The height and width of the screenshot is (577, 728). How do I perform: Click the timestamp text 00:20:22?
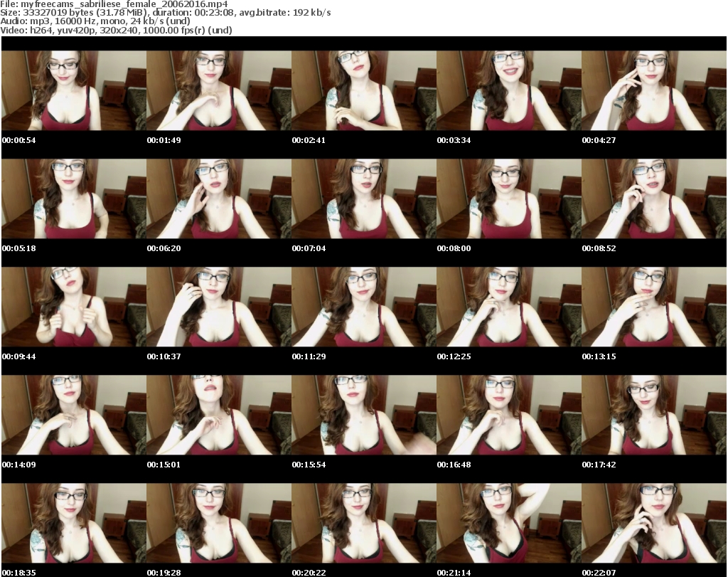coord(309,573)
